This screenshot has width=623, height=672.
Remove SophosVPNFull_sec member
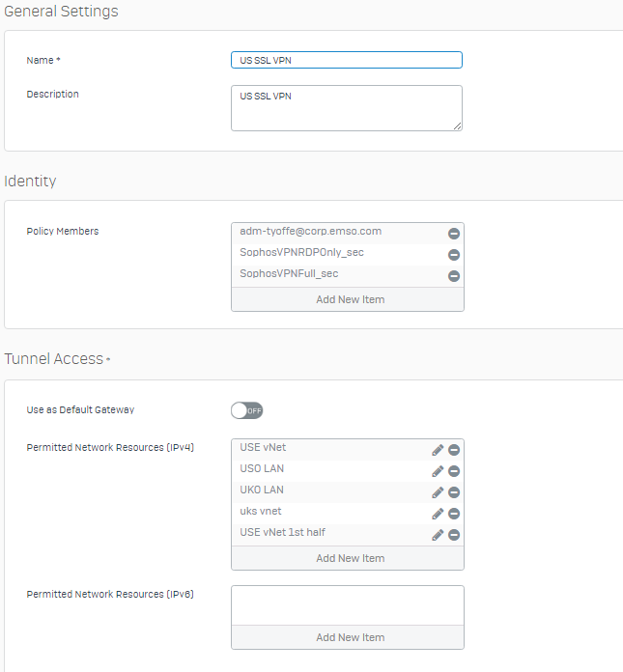point(454,276)
